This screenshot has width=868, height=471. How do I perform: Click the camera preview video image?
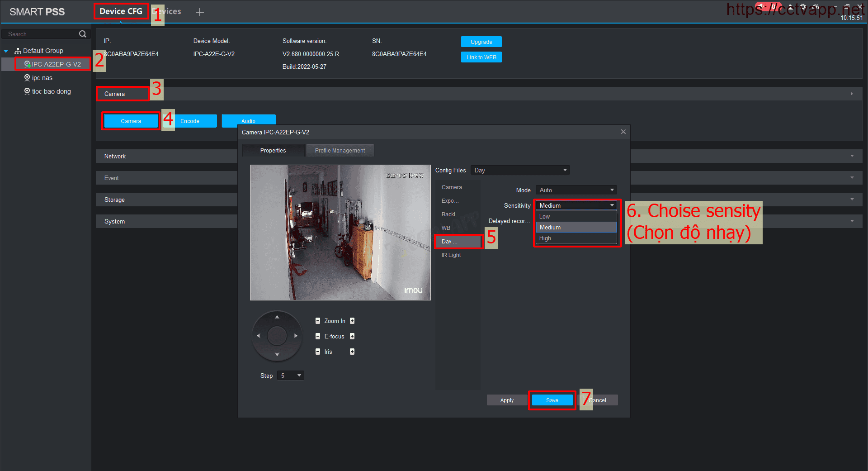[340, 233]
